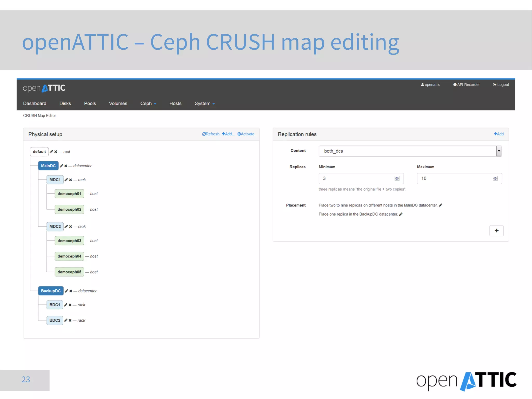Open the Content dropdown showing both_dcs
The width and height of the screenshot is (532, 399).
[x=410, y=151]
